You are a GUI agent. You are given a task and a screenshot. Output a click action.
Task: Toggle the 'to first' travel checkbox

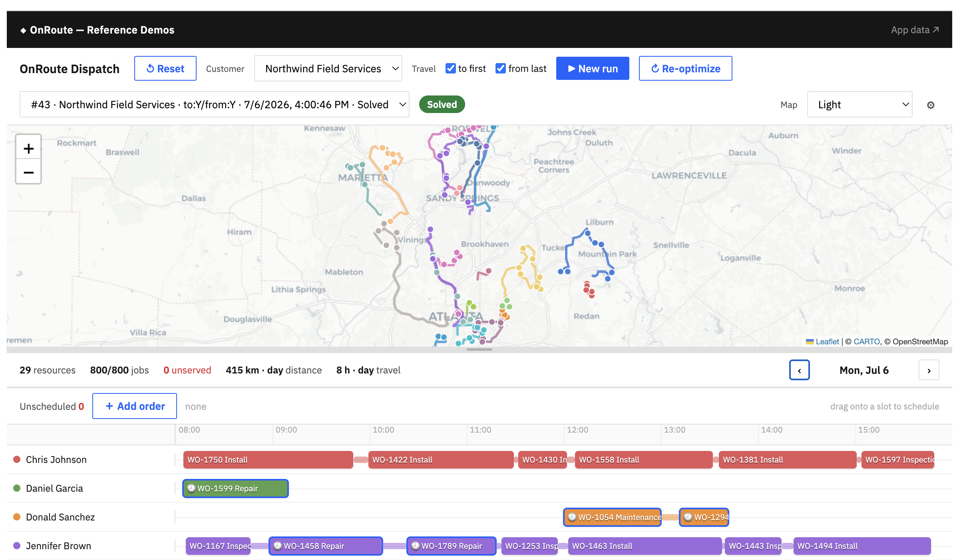pyautogui.click(x=451, y=68)
